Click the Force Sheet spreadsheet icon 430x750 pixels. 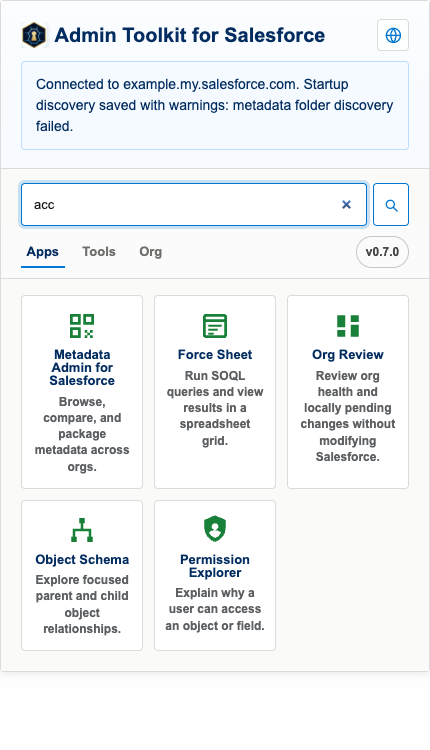[x=215, y=326]
